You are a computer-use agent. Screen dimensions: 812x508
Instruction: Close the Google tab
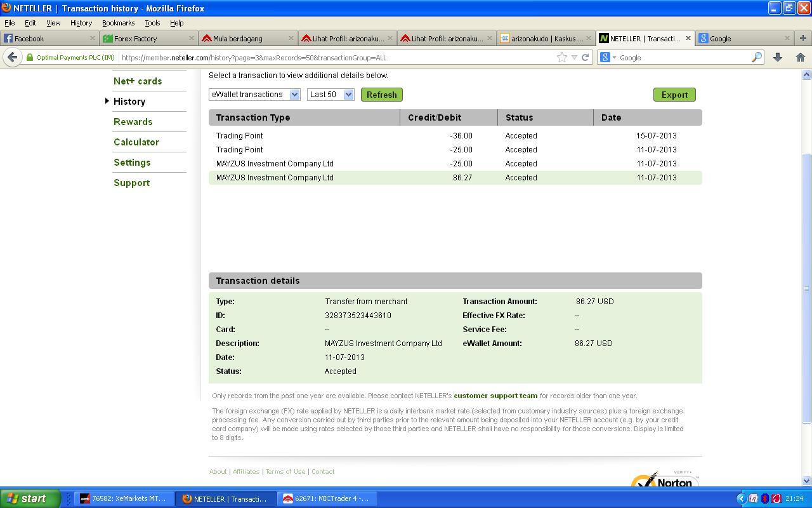(787, 38)
